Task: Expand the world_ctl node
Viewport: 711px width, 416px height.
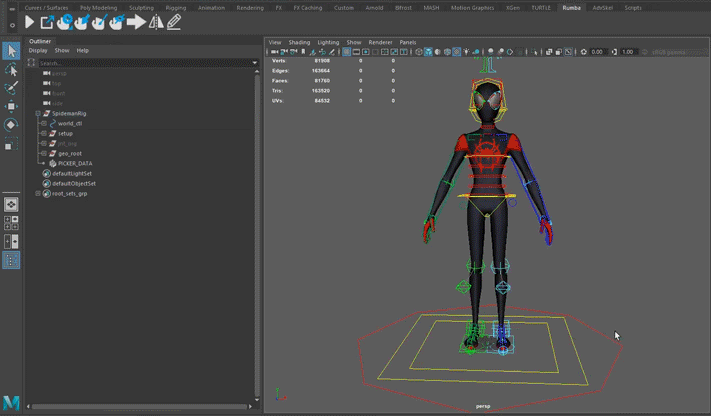Action: coord(44,123)
